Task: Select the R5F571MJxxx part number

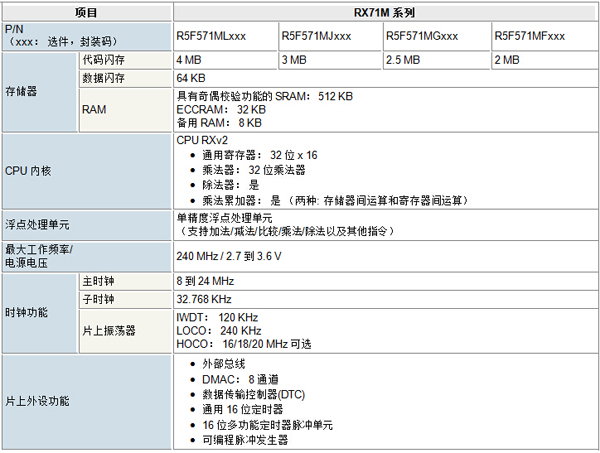Action: (x=316, y=36)
